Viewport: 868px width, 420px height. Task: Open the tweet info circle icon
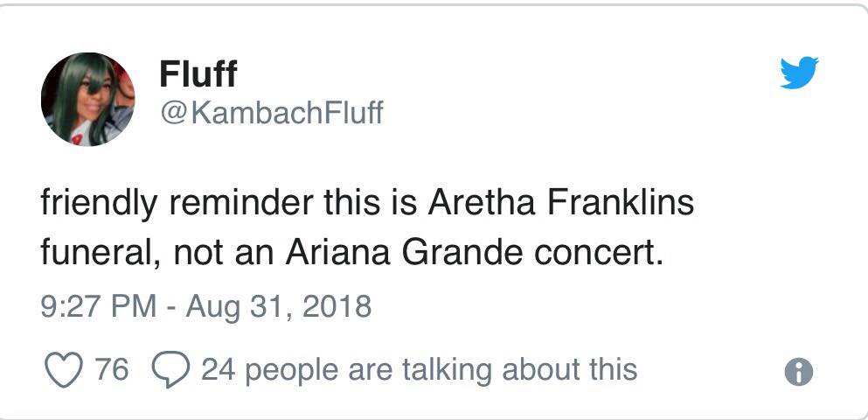(x=798, y=373)
